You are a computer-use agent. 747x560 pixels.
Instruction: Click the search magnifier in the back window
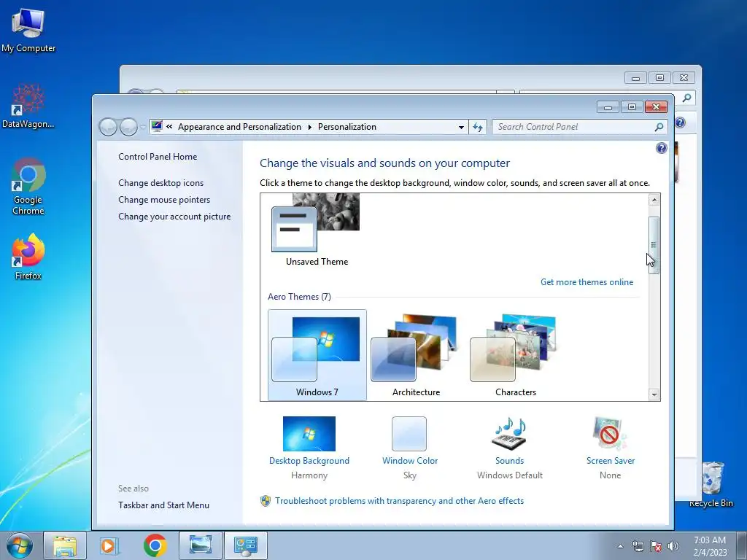(x=686, y=98)
